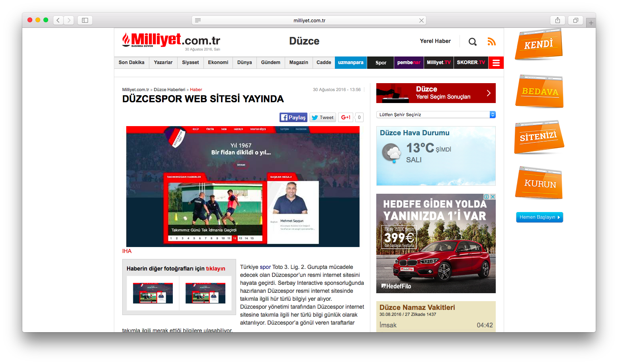This screenshot has width=618, height=364.
Task: Open the Son Dakika menu
Action: [x=131, y=62]
